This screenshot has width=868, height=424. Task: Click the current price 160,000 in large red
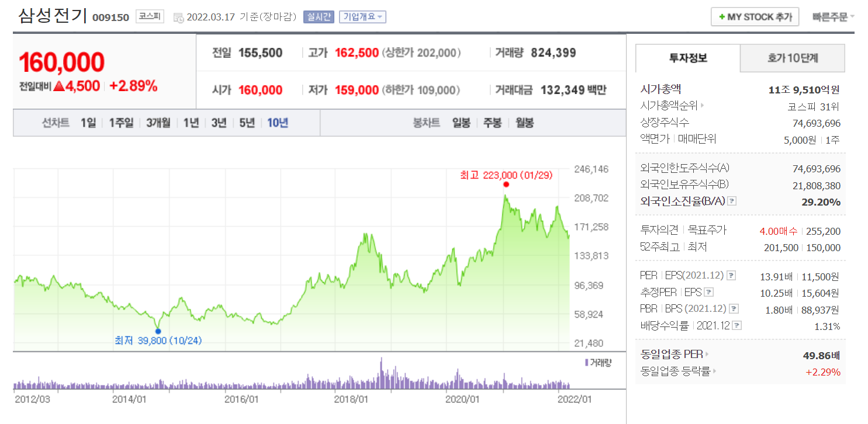62,62
